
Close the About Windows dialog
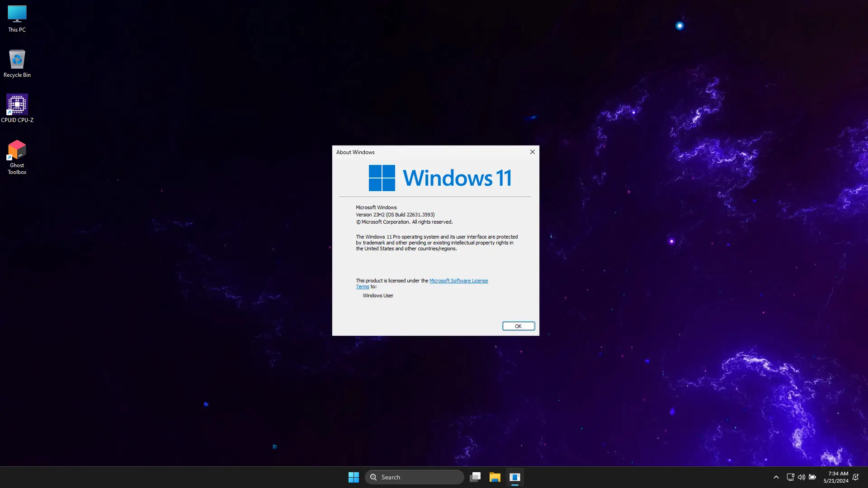click(x=533, y=152)
